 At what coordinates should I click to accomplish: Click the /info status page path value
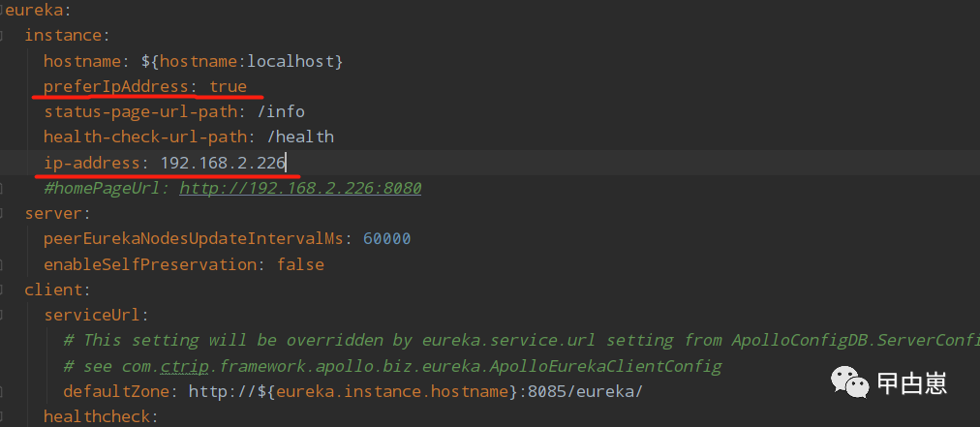286,111
